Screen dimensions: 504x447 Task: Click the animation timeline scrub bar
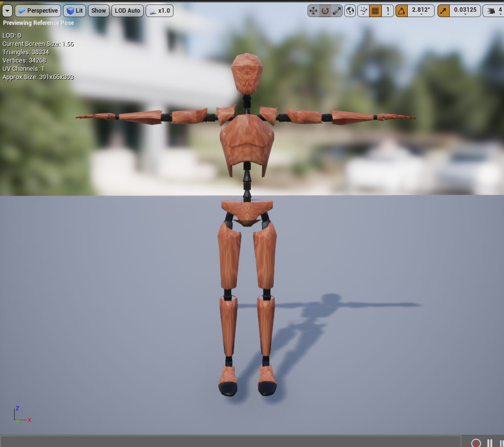[x=230, y=442]
